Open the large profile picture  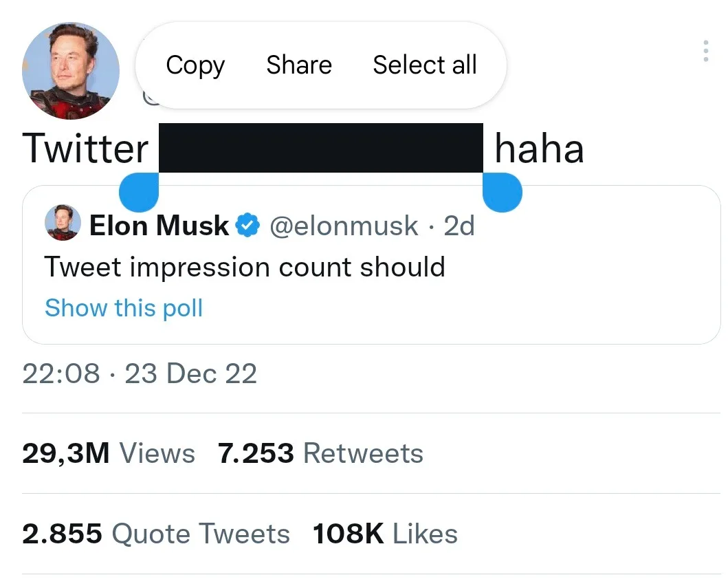(x=71, y=71)
